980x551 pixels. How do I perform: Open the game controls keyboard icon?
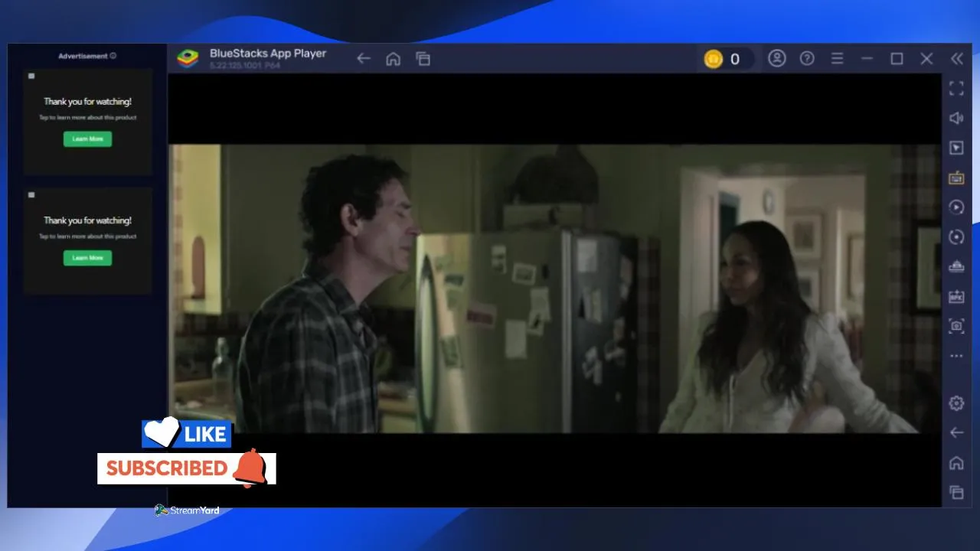click(x=956, y=178)
